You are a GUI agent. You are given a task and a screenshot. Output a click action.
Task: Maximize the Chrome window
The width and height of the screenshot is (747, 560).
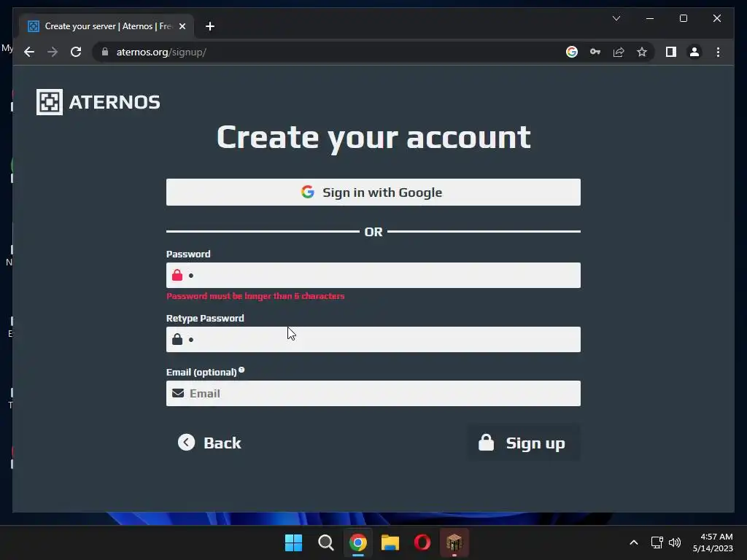pyautogui.click(x=683, y=18)
